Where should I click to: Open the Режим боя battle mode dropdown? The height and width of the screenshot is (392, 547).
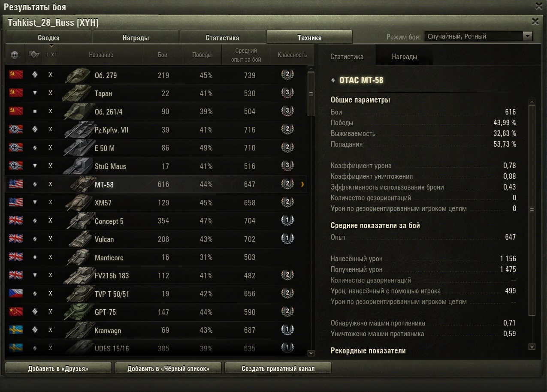pyautogui.click(x=478, y=36)
